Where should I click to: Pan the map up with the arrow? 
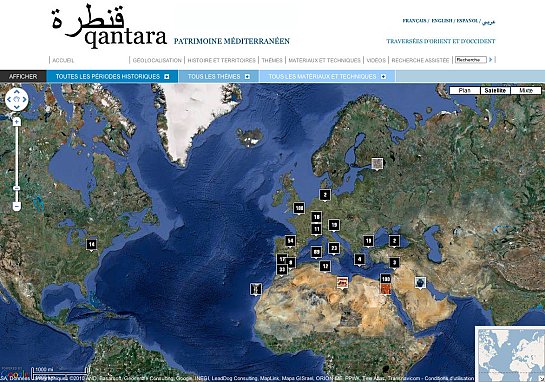(x=17, y=92)
